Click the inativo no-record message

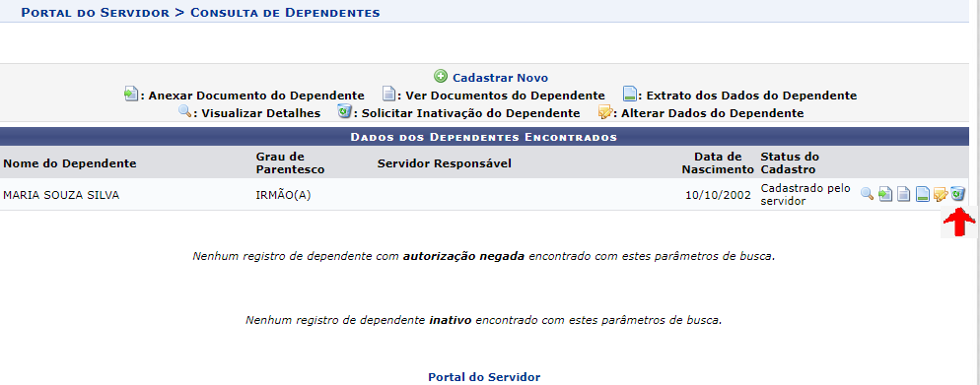coord(484,321)
